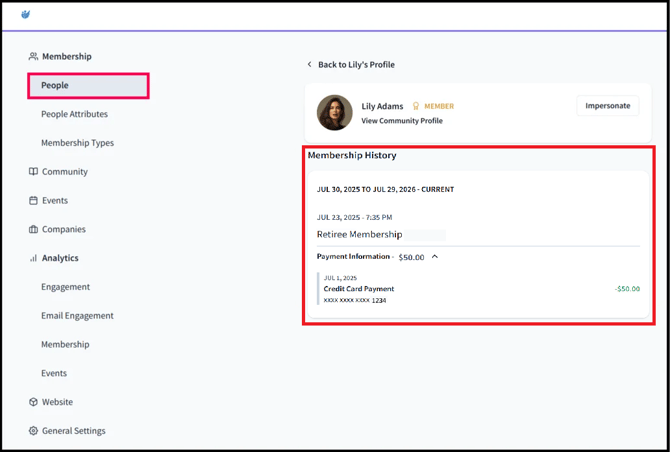This screenshot has height=452, width=670.
Task: Select the Credit Card Payment entry
Action: pyautogui.click(x=359, y=289)
